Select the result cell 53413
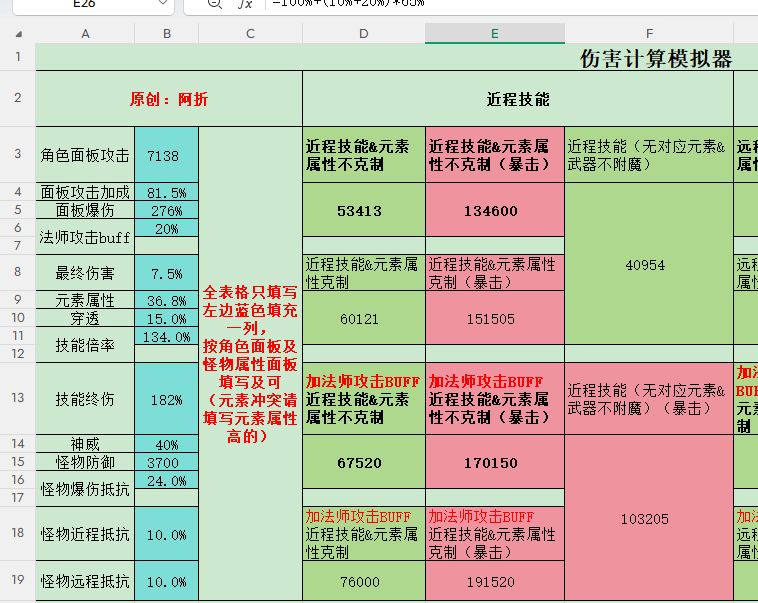 (364, 210)
